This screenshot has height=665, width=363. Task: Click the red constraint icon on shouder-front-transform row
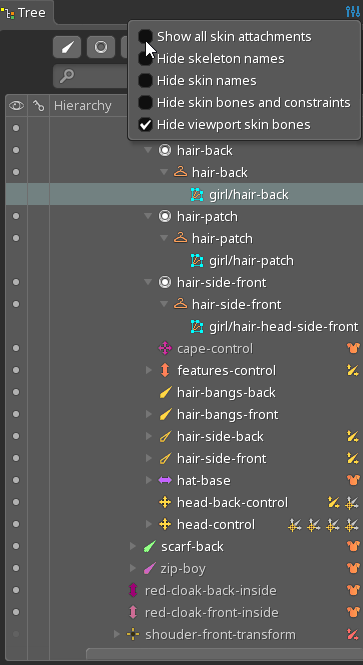click(x=353, y=634)
